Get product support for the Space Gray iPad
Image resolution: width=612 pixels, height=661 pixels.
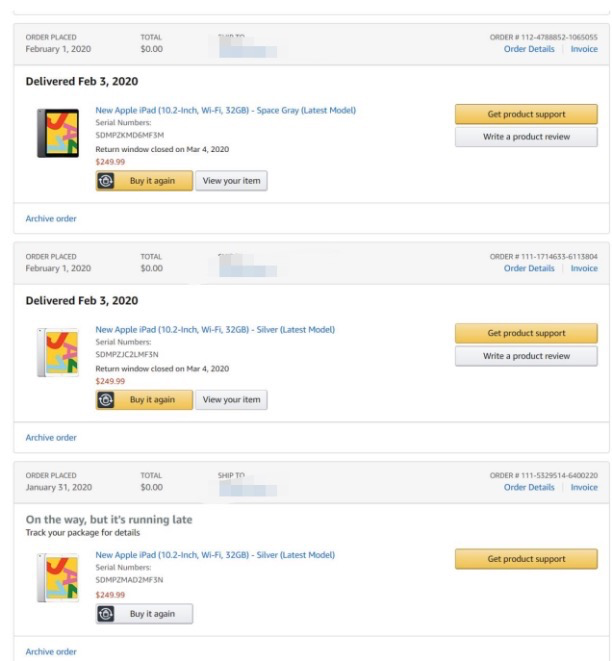click(526, 114)
